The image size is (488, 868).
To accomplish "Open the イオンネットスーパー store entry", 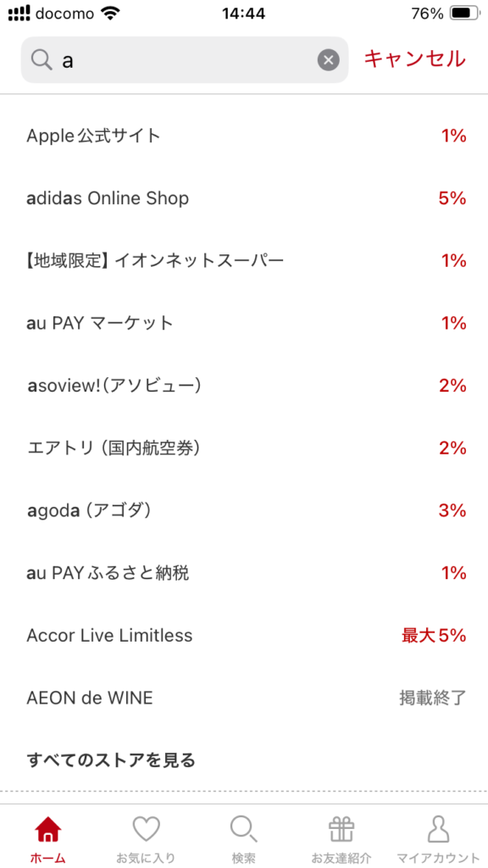I will (x=244, y=261).
